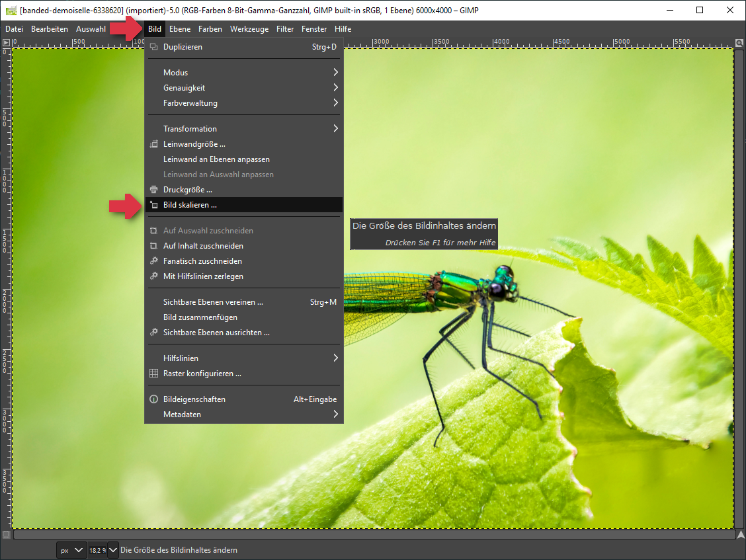
Task: Click the Druckgröße printer icon
Action: click(x=153, y=190)
